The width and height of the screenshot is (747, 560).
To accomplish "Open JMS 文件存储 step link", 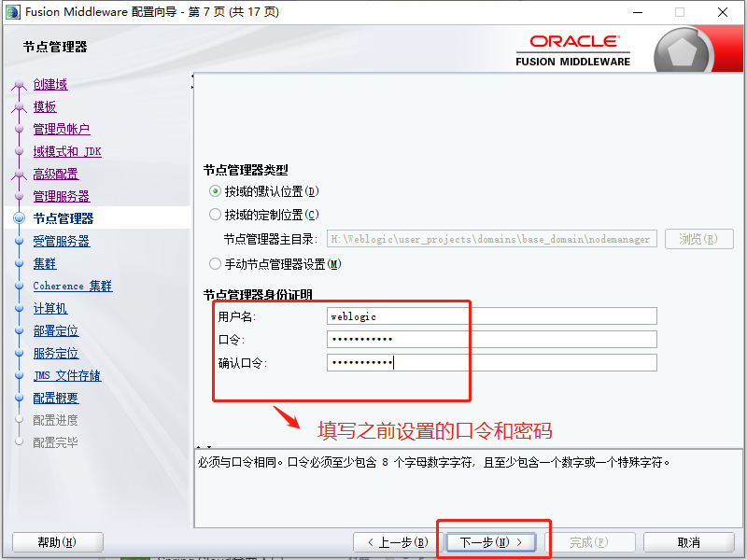I will (67, 375).
